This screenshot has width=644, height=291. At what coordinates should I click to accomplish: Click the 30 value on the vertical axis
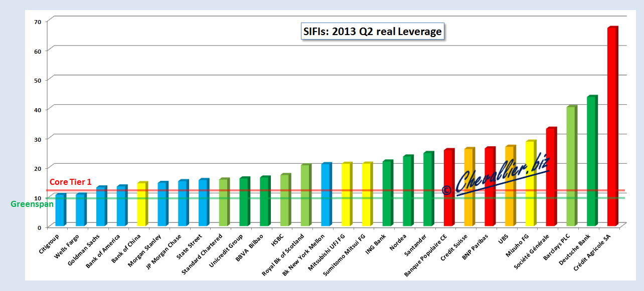click(x=37, y=139)
